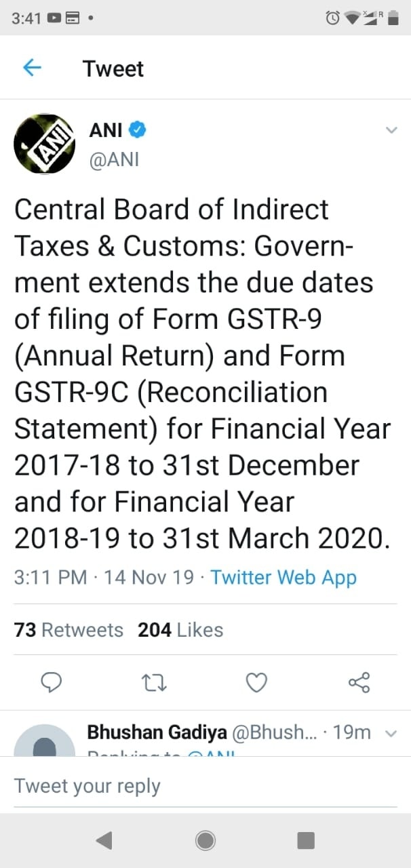411x868 pixels.
Task: Expand the ANI tweet options chevron
Action: pos(391,130)
